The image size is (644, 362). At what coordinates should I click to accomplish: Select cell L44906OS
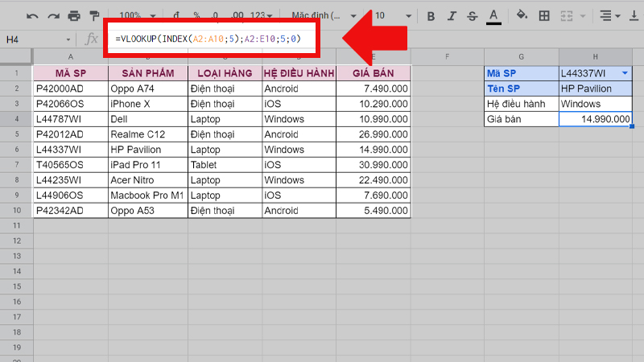point(71,195)
